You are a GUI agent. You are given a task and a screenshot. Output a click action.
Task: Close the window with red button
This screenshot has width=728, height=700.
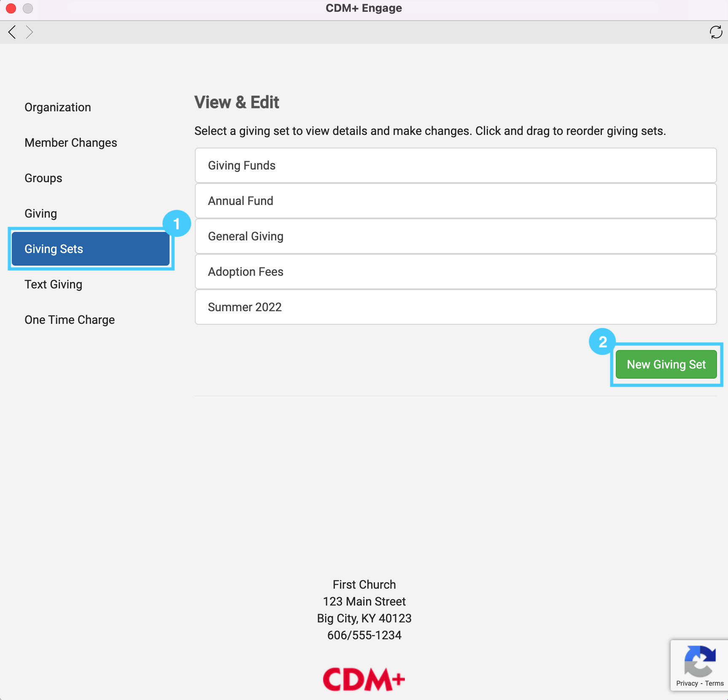click(11, 8)
